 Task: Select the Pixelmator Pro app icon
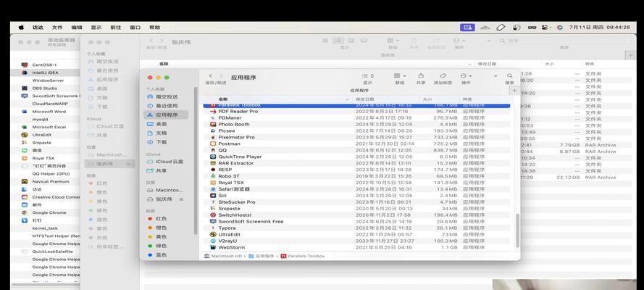[x=213, y=137]
